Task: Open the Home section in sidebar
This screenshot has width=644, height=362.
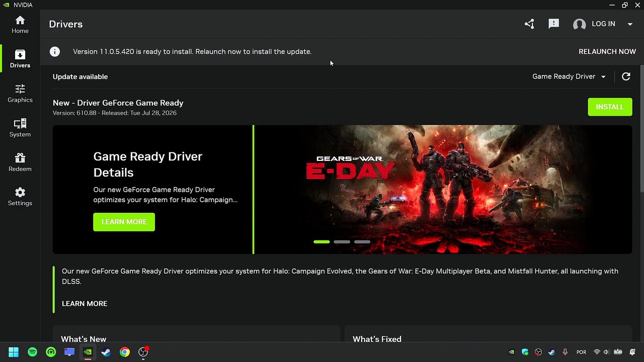Action: 20,25
